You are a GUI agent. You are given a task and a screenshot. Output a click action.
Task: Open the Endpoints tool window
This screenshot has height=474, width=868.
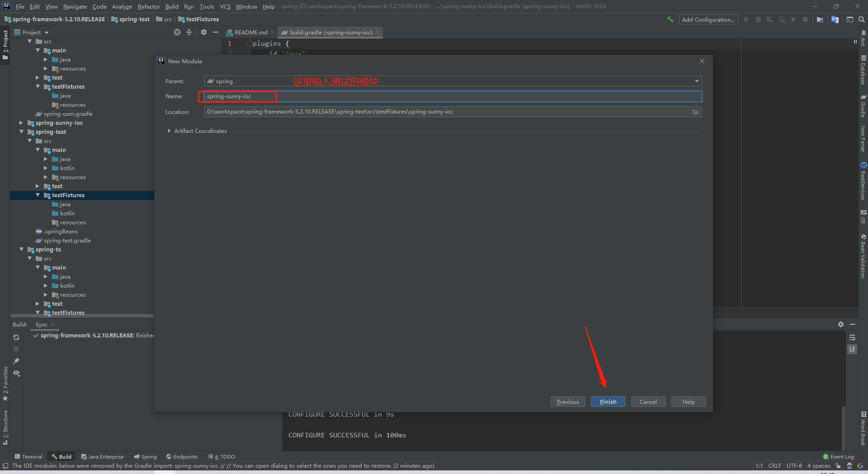click(182, 456)
